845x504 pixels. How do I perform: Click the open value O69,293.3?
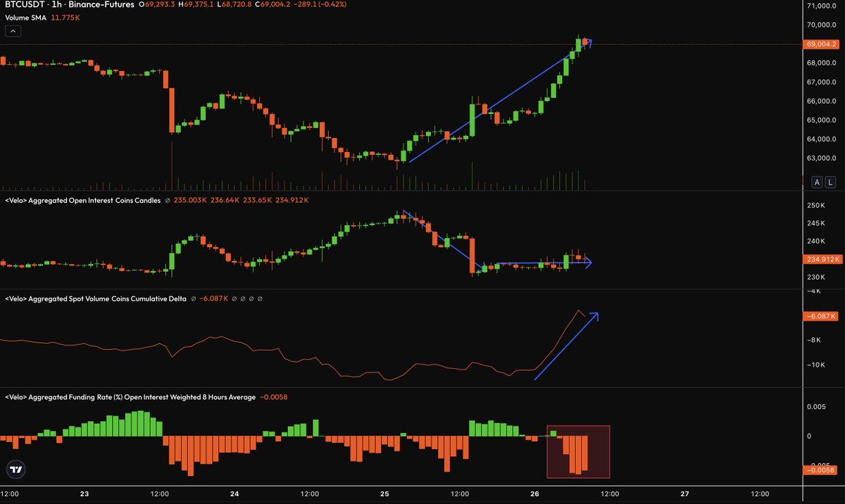point(156,4)
